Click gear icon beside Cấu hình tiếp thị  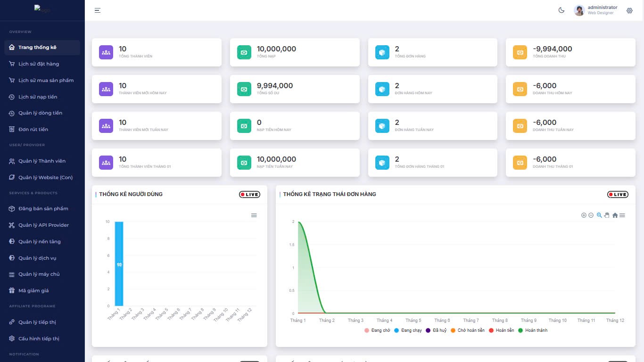click(12, 338)
